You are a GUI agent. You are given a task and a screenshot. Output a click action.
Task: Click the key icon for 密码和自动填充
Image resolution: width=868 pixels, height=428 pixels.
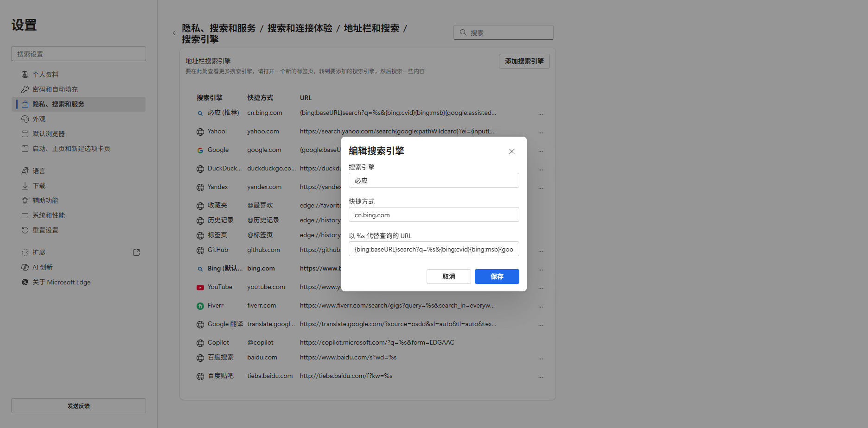point(25,89)
